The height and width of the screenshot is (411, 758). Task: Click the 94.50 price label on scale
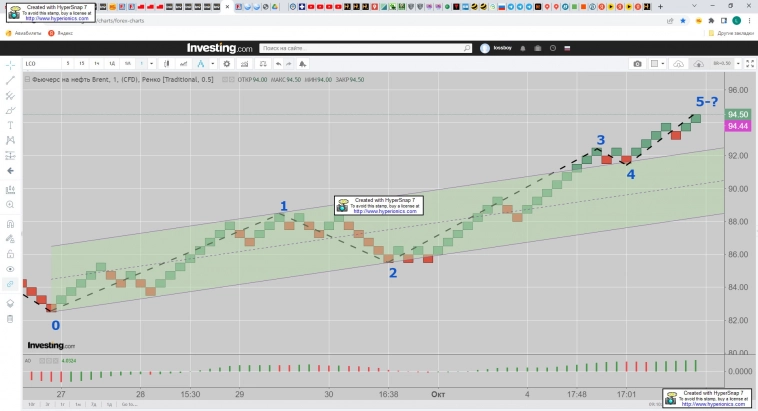click(738, 115)
